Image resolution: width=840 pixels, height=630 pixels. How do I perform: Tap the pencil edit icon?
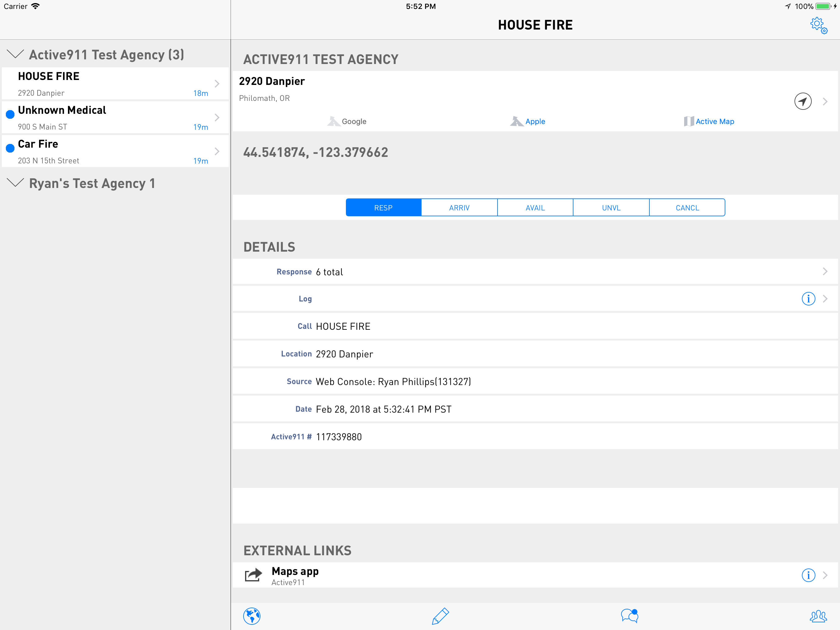pyautogui.click(x=441, y=616)
